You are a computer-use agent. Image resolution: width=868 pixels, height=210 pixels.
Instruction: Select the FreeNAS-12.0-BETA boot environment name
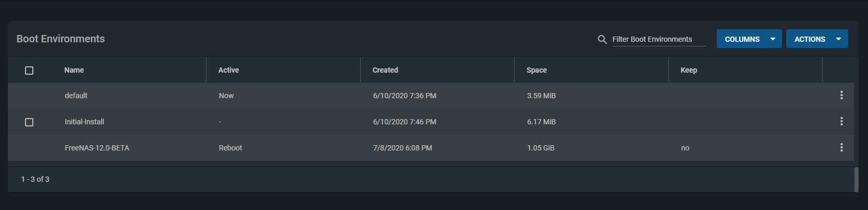coord(97,148)
